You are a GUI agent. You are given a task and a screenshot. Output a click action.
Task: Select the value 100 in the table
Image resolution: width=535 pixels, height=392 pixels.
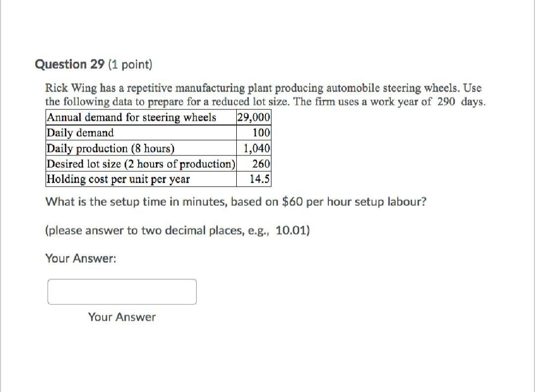[261, 133]
